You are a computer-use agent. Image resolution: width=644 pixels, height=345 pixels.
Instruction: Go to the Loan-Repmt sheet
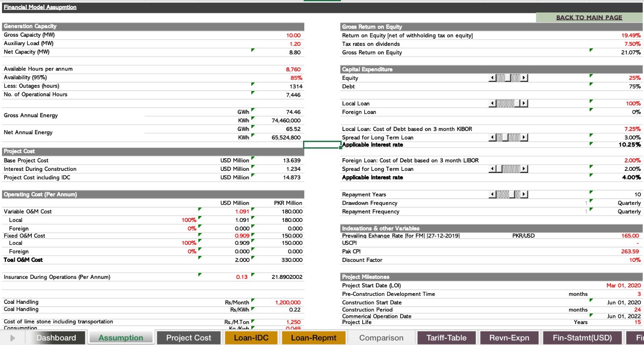pyautogui.click(x=314, y=338)
